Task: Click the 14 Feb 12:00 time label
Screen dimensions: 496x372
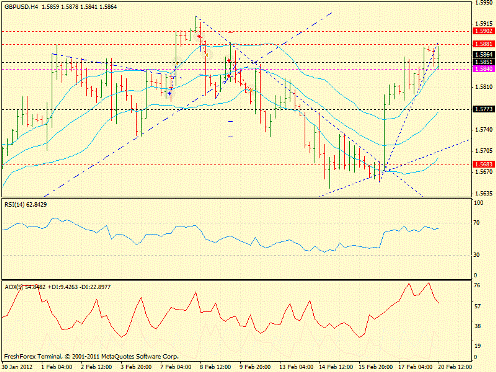Action: click(336, 367)
